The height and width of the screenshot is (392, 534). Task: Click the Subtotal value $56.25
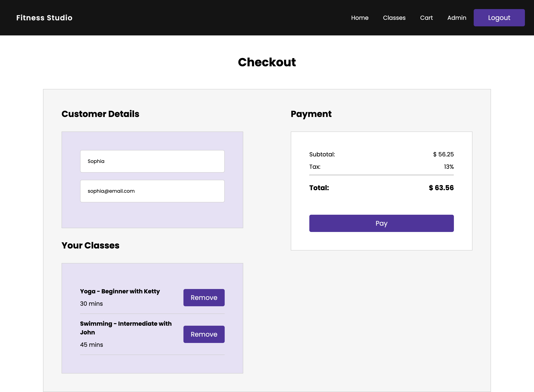click(x=443, y=154)
